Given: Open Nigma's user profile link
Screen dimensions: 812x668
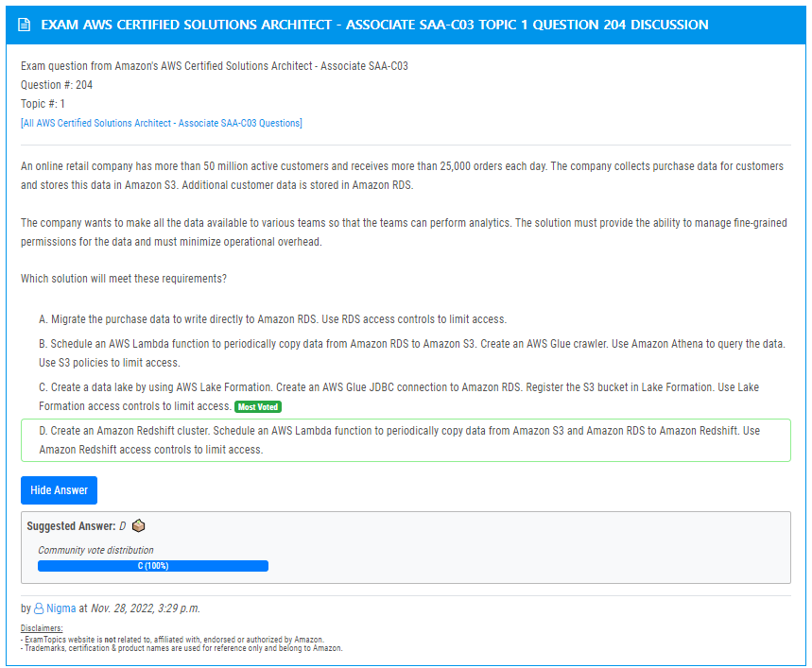Looking at the screenshot, I should [x=61, y=608].
